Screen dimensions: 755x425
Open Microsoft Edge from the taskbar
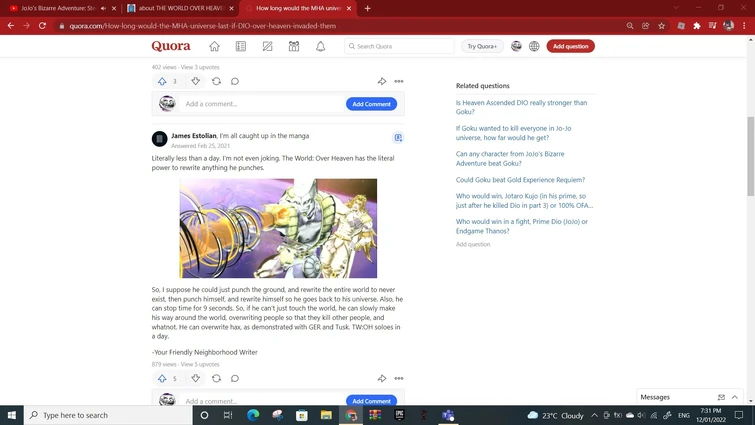253,415
